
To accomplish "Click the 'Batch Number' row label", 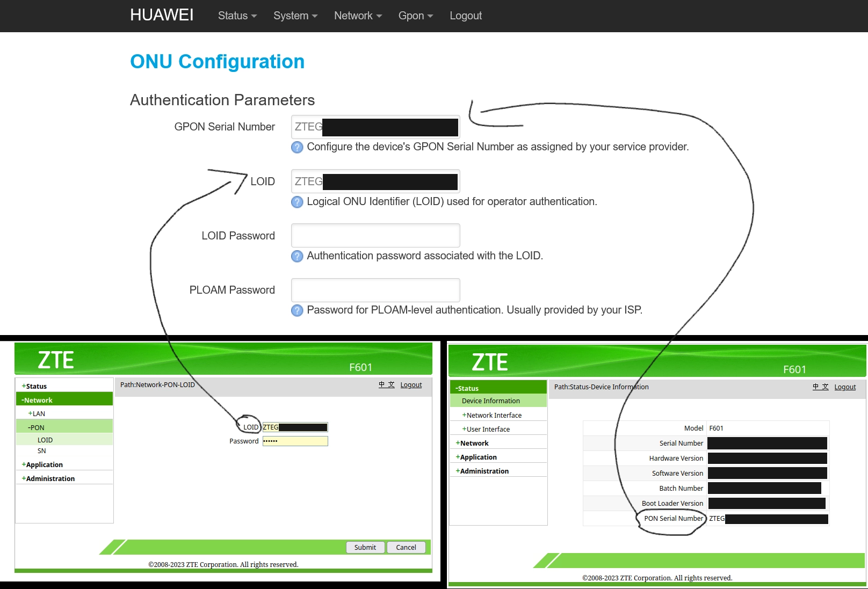I will [682, 489].
